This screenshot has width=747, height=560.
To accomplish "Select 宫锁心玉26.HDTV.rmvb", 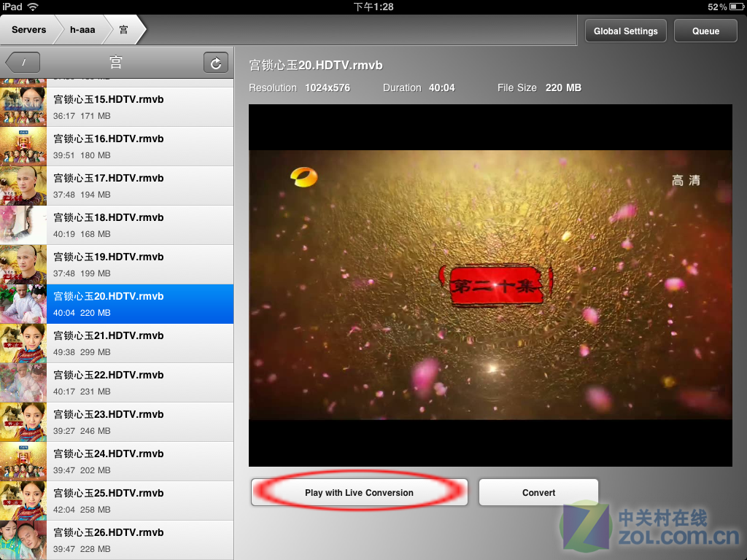I will tap(117, 540).
